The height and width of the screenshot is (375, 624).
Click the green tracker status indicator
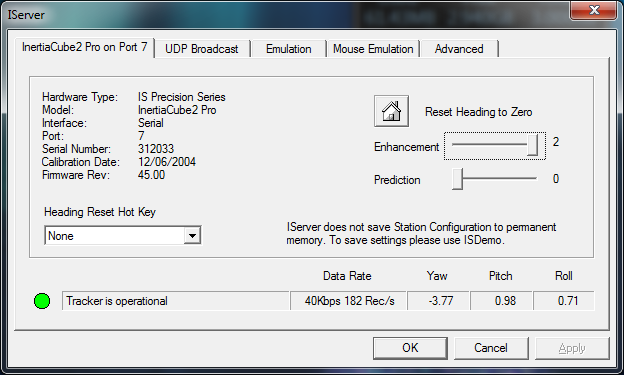tap(42, 301)
